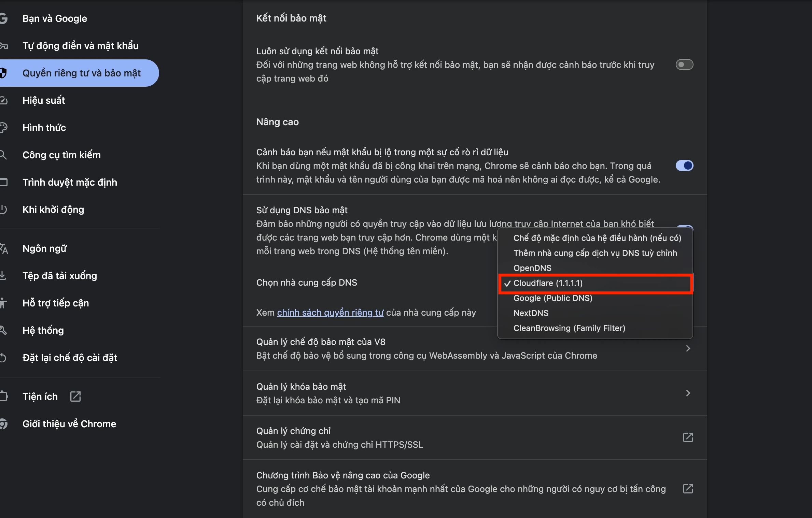Click Quản lý chế độ bảo mật của V8 title
This screenshot has width=812, height=518.
click(321, 342)
